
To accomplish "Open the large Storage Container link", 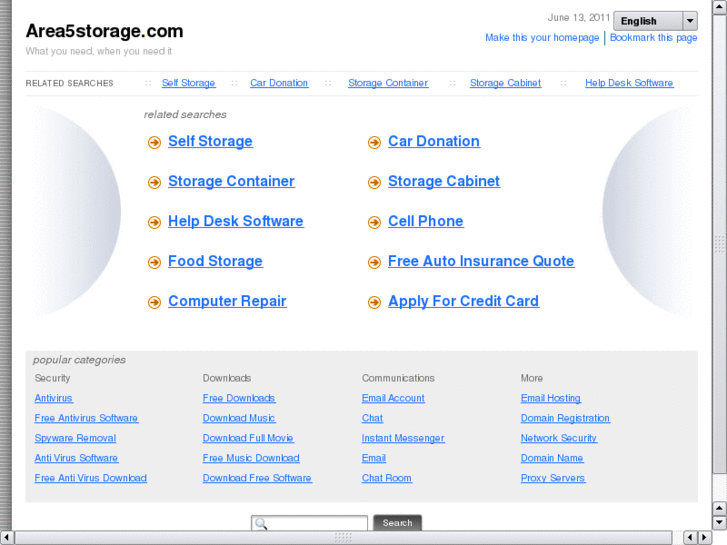I will [231, 181].
